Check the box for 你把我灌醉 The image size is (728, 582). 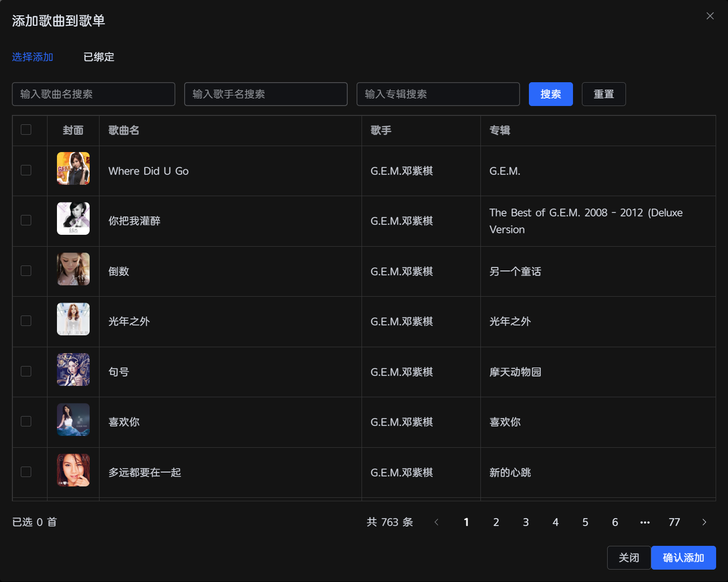pyautogui.click(x=26, y=220)
